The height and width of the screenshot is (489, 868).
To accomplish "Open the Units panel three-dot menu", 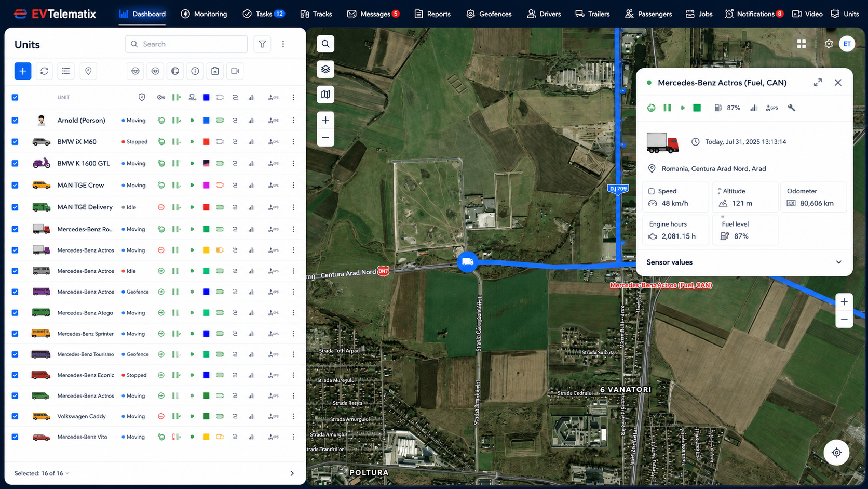I will (283, 44).
